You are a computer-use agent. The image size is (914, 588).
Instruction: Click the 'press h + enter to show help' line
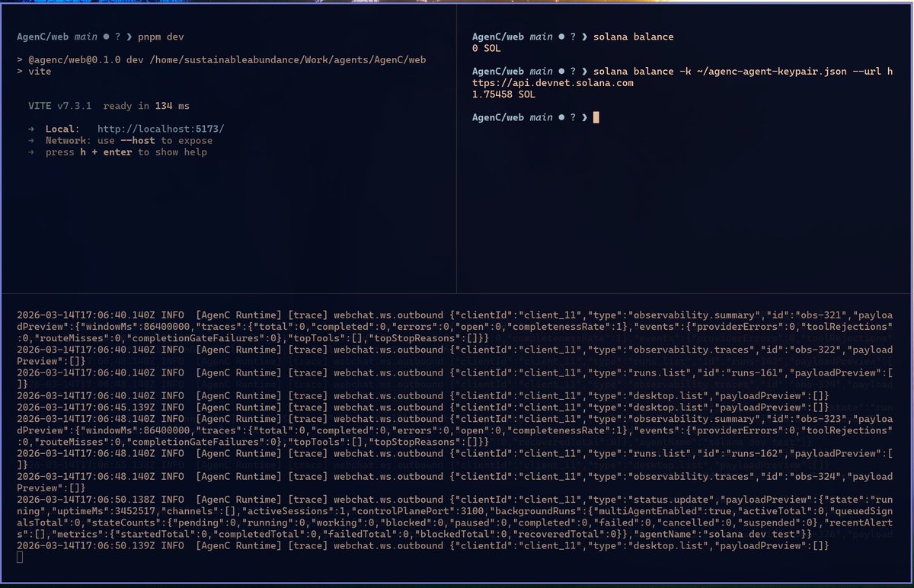126,152
